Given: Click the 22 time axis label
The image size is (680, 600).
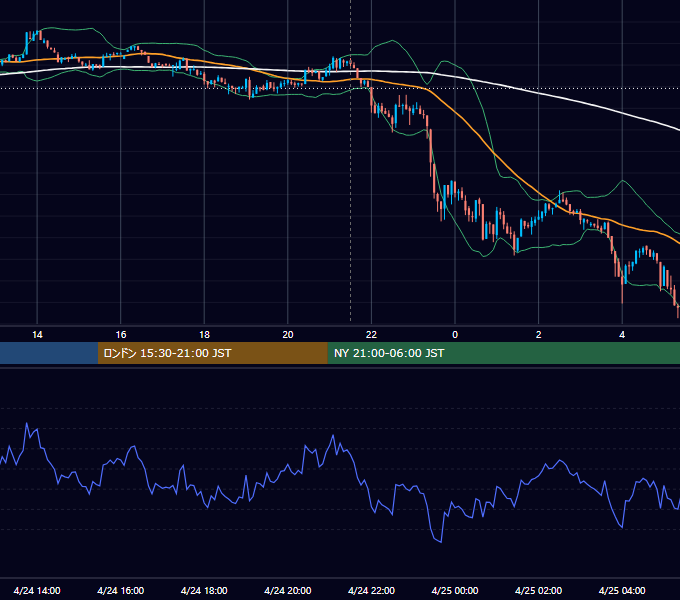Looking at the screenshot, I should [371, 335].
